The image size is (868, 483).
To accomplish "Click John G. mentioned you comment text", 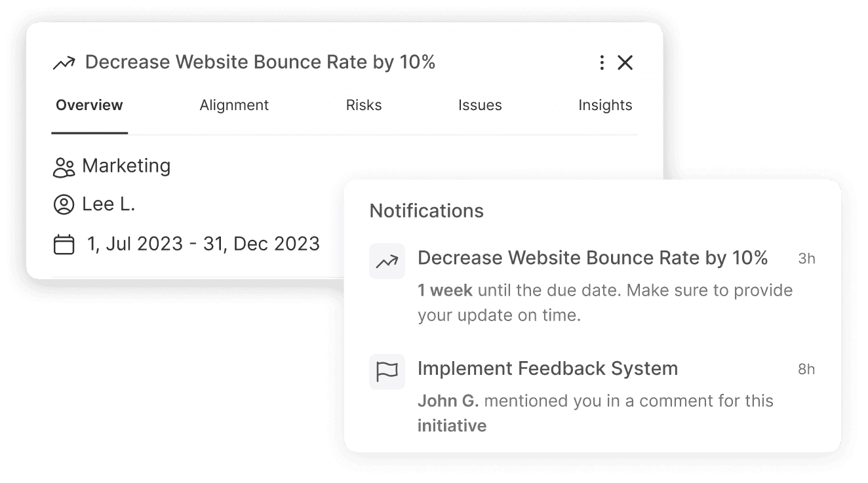I will [x=595, y=414].
